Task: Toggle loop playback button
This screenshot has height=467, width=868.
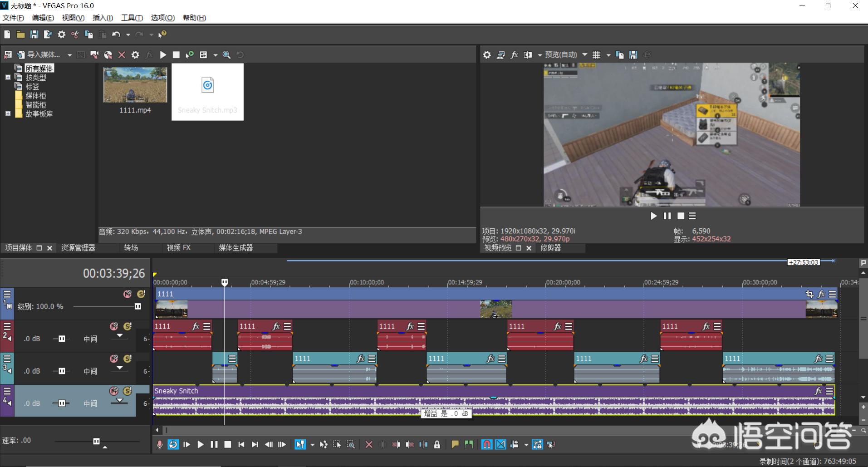Action: [173, 445]
